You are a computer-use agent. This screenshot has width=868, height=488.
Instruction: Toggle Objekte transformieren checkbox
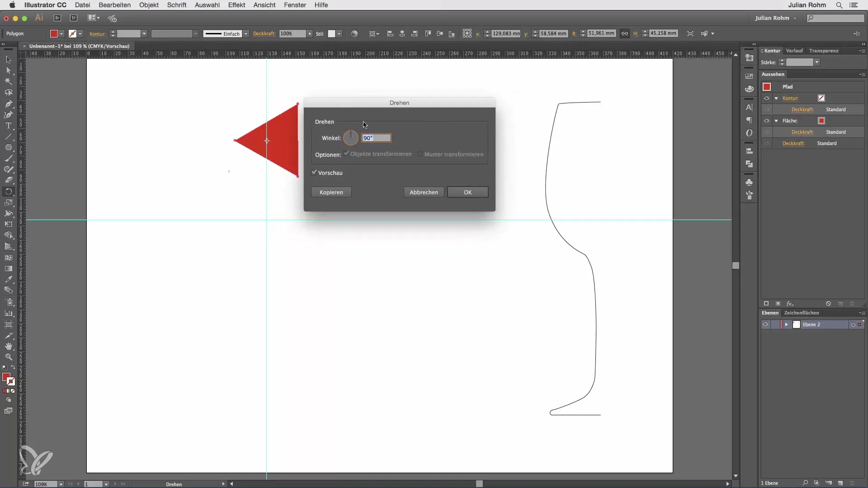[346, 154]
